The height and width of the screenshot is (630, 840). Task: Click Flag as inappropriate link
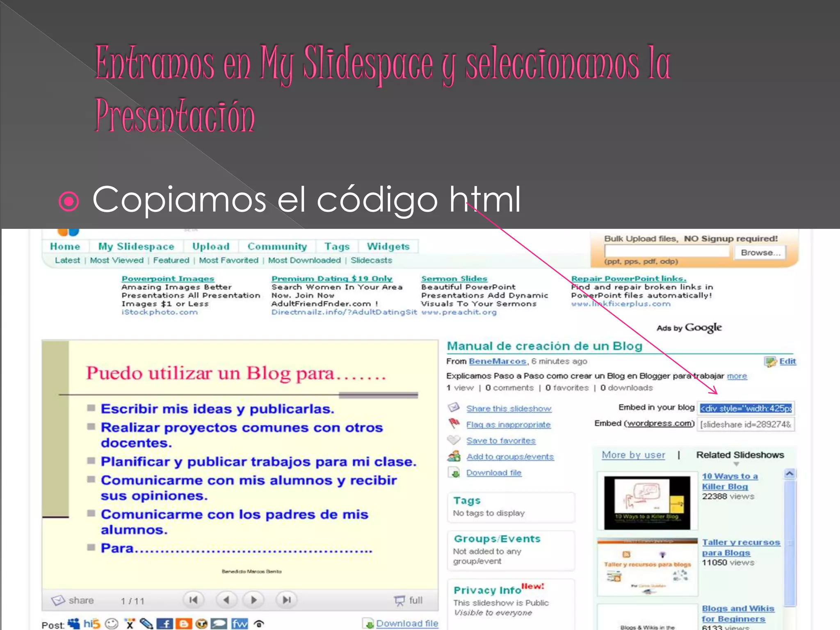click(508, 425)
